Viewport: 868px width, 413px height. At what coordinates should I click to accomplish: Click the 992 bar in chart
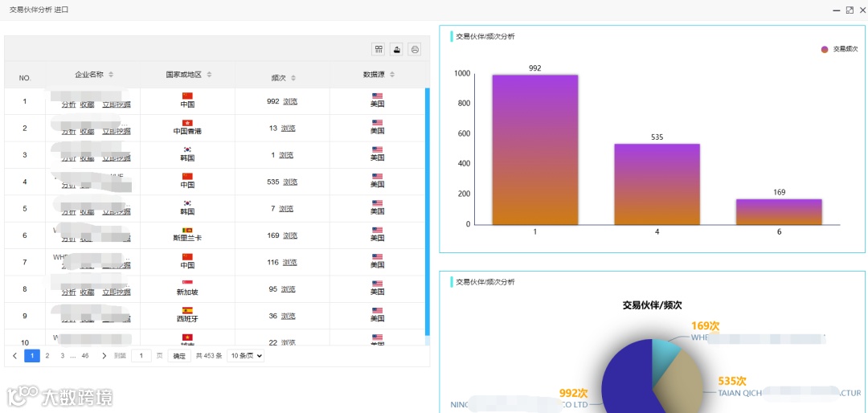pyautogui.click(x=535, y=149)
